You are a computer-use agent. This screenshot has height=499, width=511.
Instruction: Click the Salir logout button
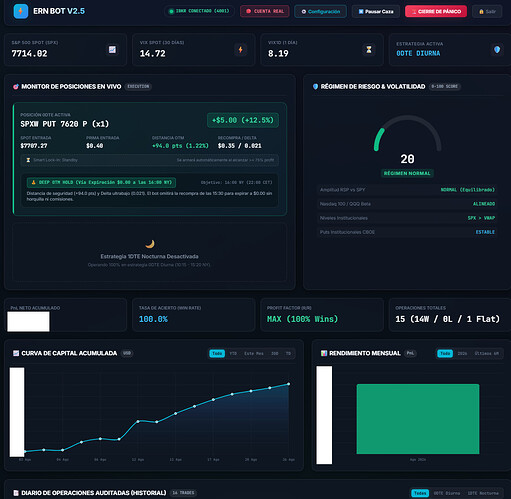[x=487, y=11]
